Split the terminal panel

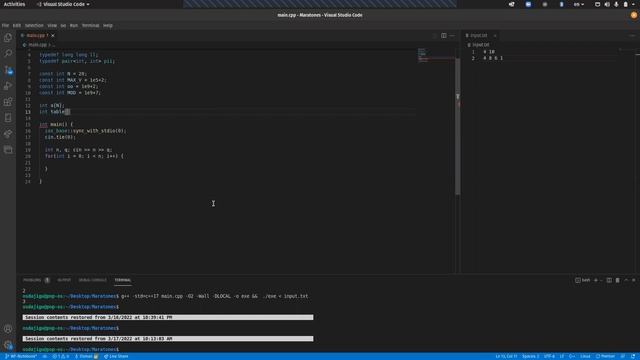pos(609,280)
